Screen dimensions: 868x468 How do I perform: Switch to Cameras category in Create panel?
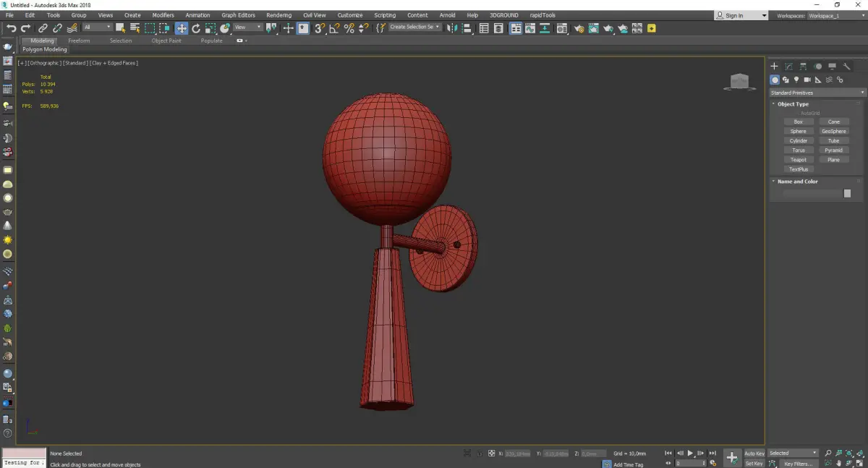pos(807,80)
